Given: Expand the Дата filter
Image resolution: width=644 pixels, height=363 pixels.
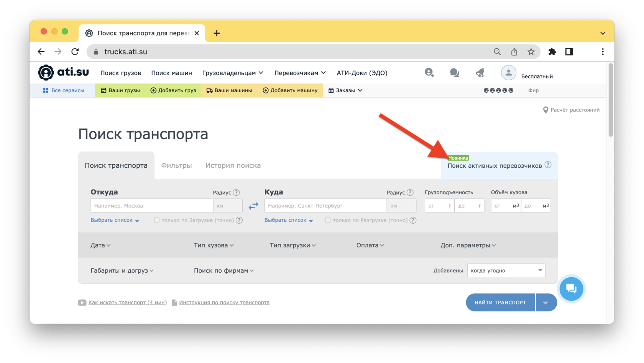Looking at the screenshot, I should 100,245.
